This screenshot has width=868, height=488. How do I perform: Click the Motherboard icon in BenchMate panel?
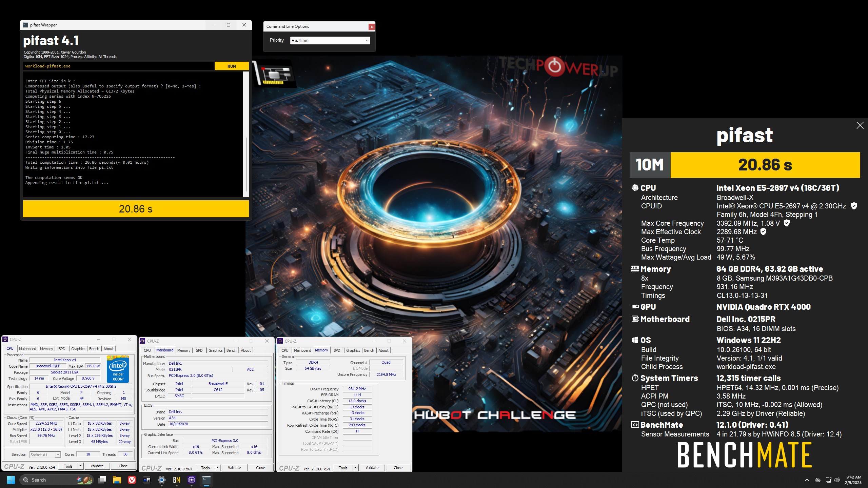pos(635,319)
